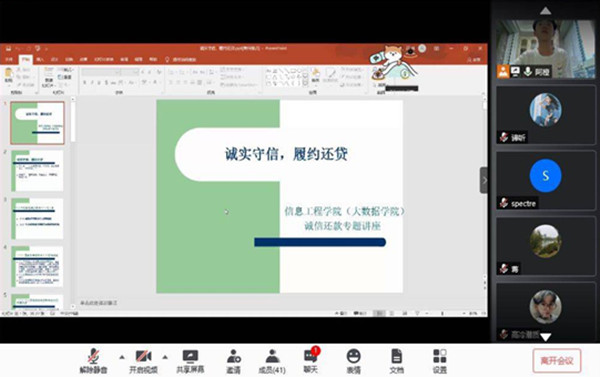Select participant tile named spectre

(546, 180)
